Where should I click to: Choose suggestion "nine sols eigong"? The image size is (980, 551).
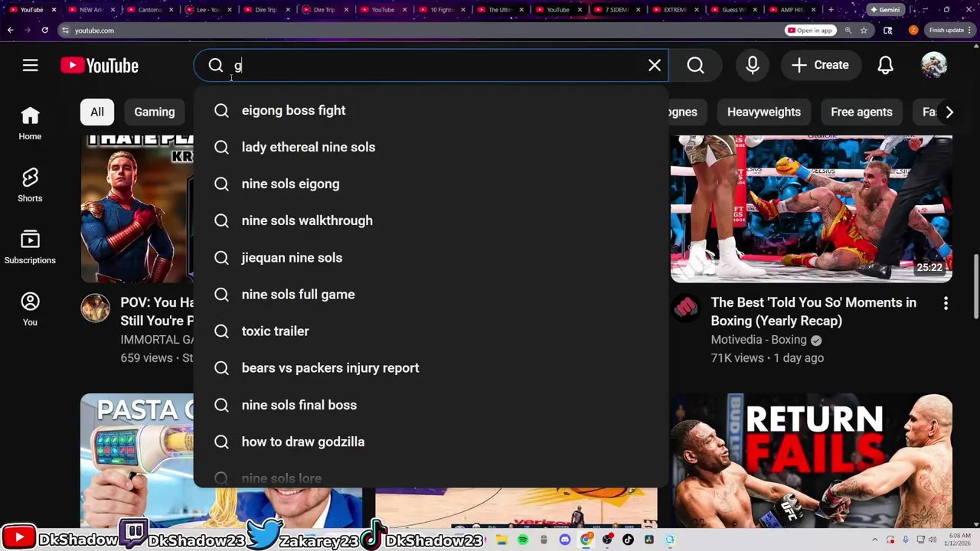pos(430,184)
